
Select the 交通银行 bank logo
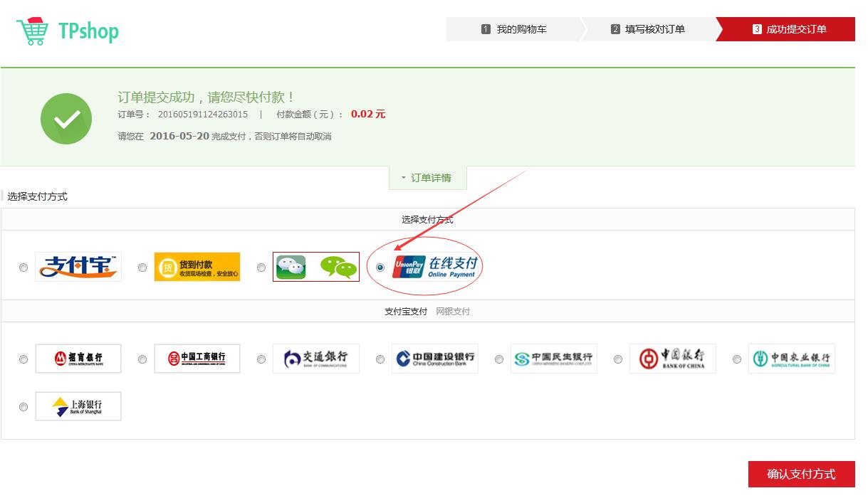pyautogui.click(x=316, y=358)
